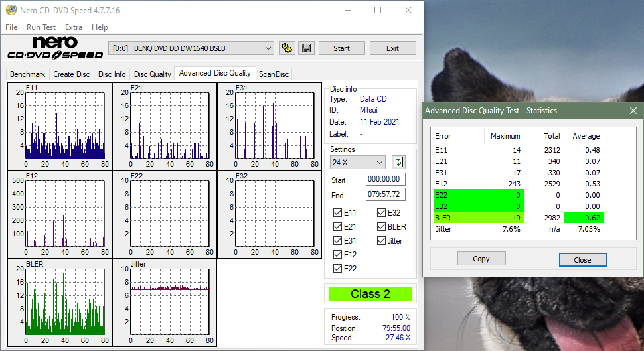The image size is (644, 351).
Task: Switch to the Disc Info tab
Action: point(112,74)
